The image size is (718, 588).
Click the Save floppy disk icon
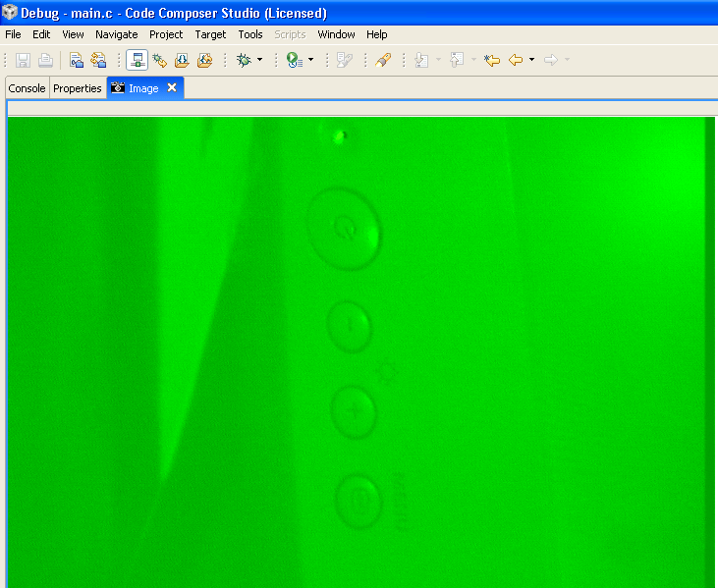(x=23, y=60)
